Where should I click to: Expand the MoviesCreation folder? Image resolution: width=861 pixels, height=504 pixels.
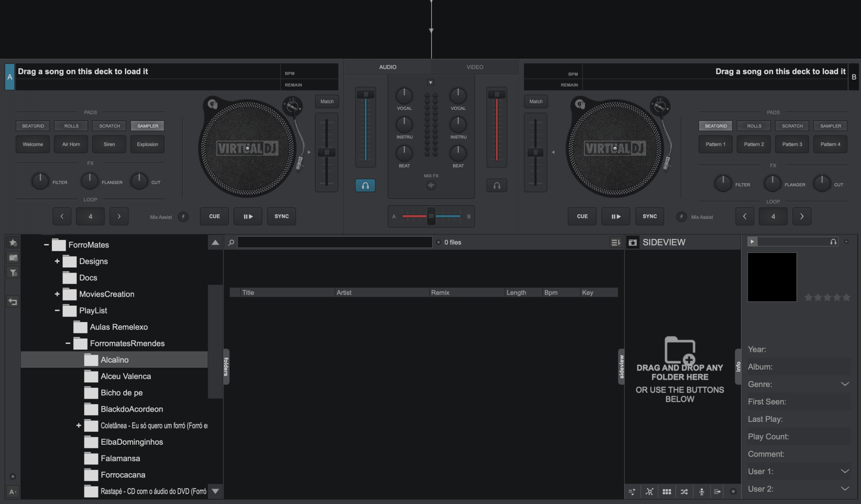[x=57, y=294]
